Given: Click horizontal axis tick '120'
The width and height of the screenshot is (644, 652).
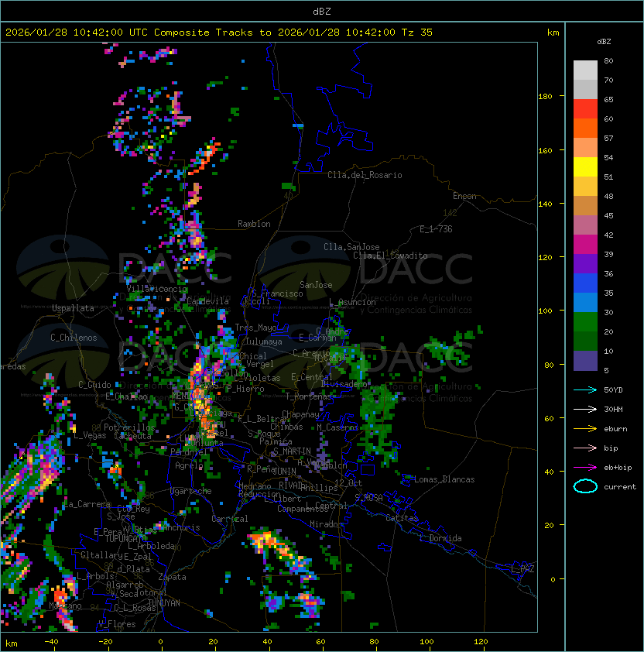Looking at the screenshot, I should [481, 642].
